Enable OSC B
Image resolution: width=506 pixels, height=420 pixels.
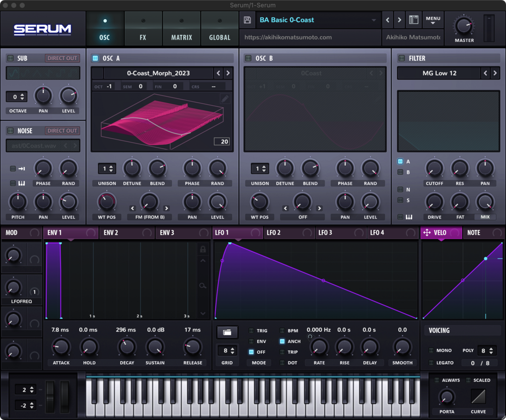coord(248,58)
